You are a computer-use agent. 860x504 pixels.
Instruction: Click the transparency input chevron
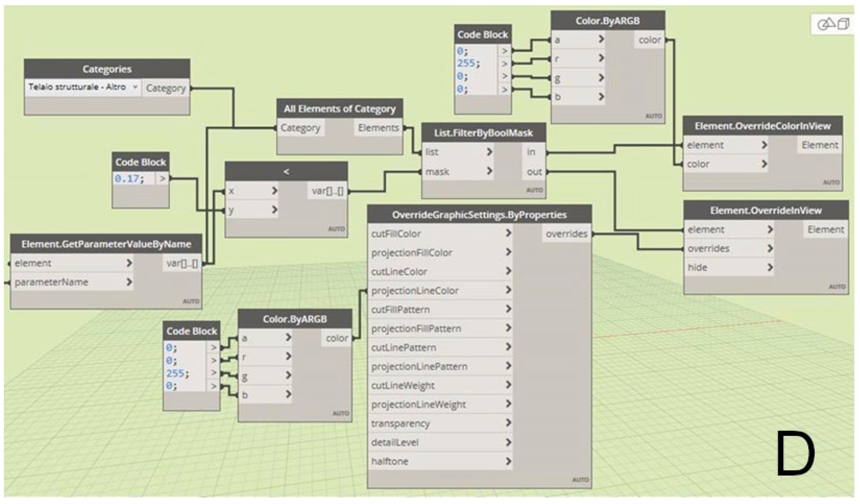[x=508, y=423]
